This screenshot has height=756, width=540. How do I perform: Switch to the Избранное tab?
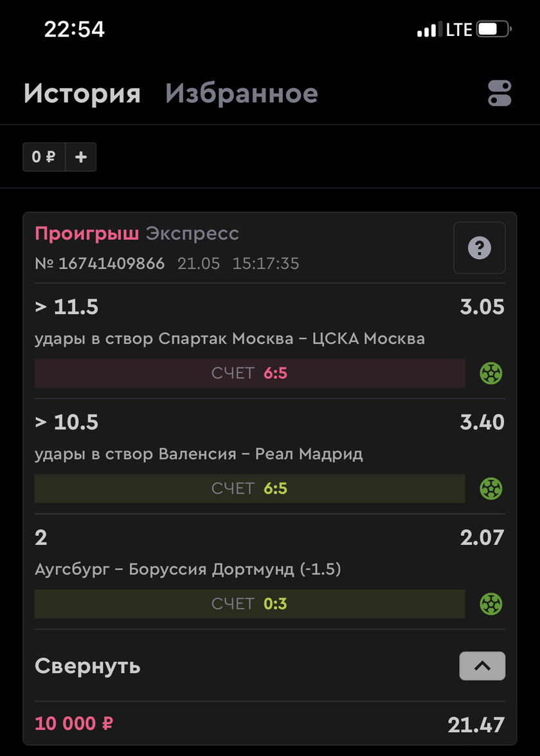tap(241, 93)
